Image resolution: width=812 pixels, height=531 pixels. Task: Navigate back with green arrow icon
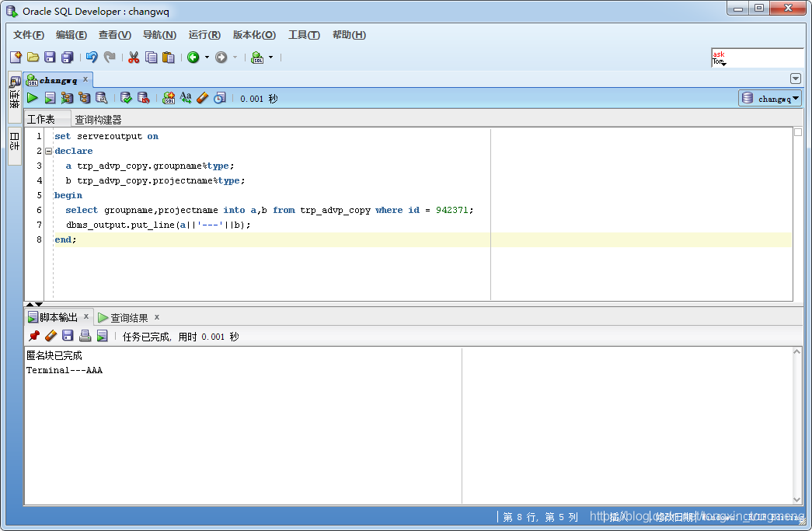[193, 57]
